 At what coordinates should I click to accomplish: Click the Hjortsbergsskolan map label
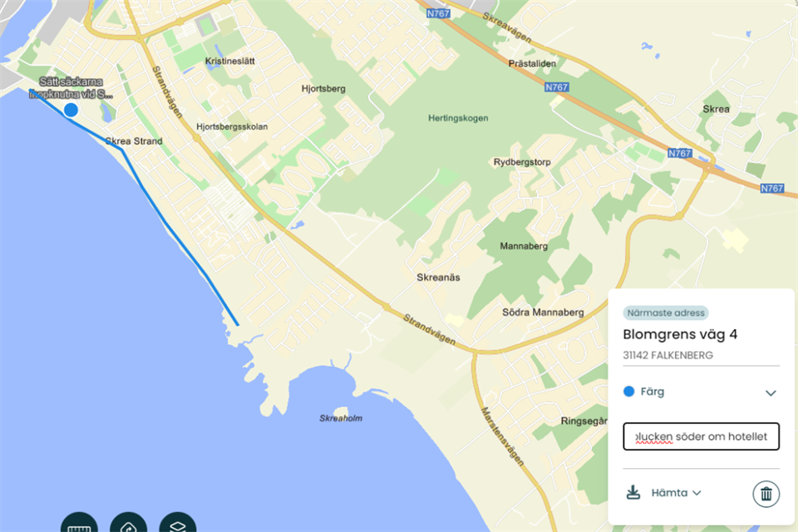[232, 126]
